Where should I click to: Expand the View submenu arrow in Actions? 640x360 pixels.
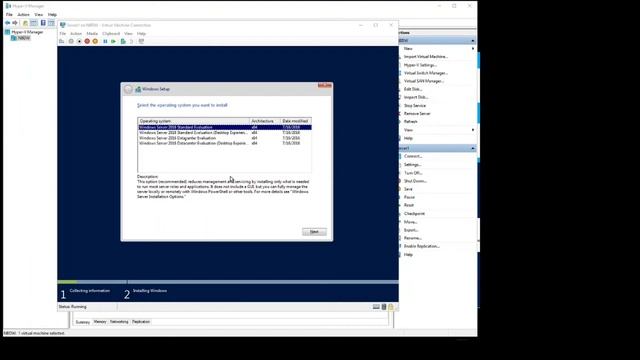coord(473,130)
